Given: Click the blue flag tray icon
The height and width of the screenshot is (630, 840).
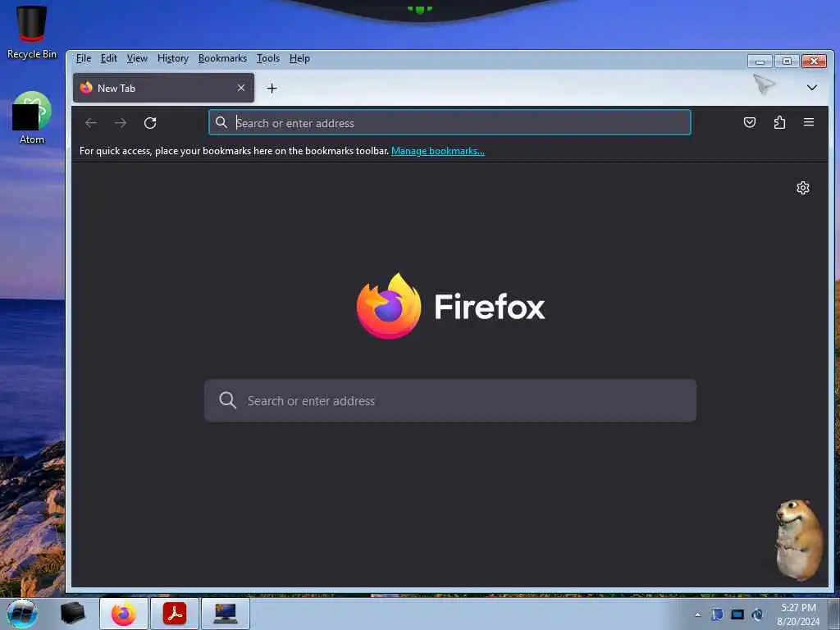Looking at the screenshot, I should click(717, 614).
